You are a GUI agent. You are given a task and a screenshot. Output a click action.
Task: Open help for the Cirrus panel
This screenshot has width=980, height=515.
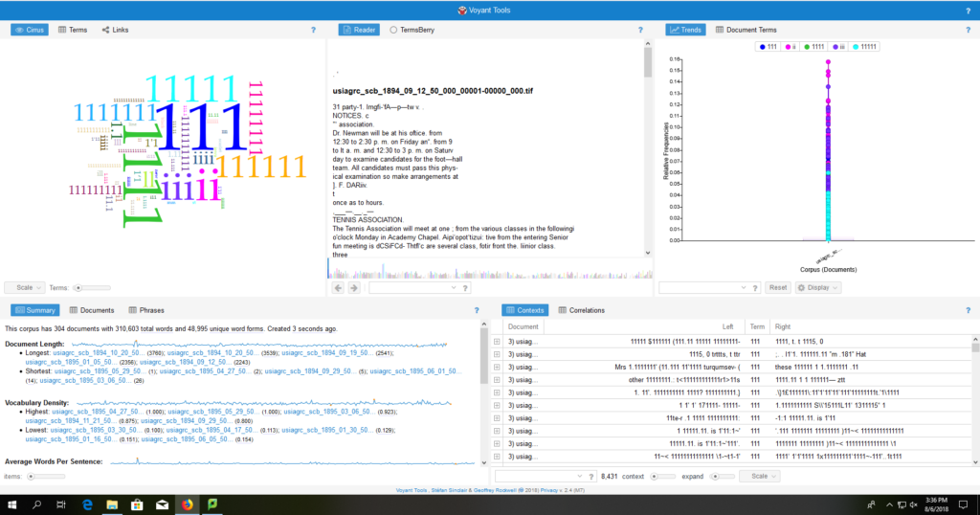[x=313, y=30]
